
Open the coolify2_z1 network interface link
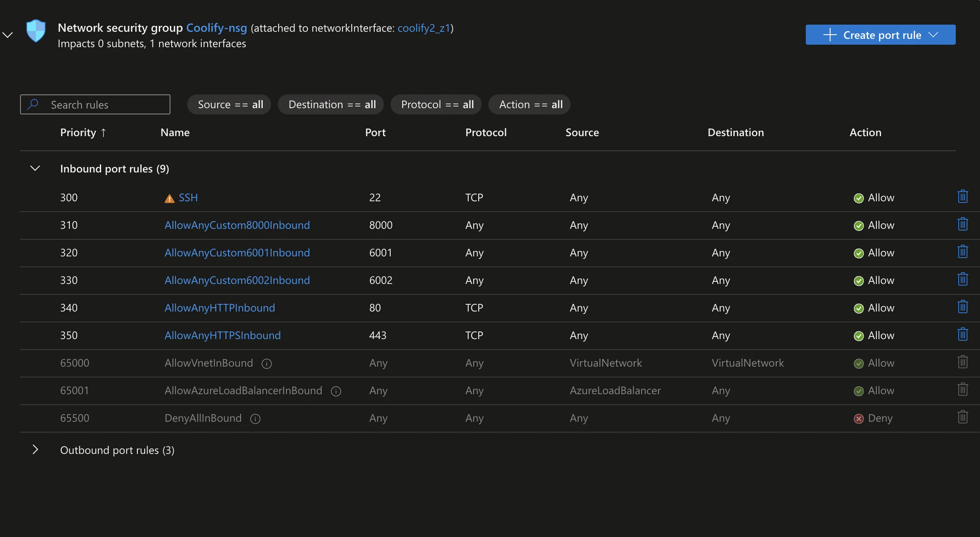423,28
